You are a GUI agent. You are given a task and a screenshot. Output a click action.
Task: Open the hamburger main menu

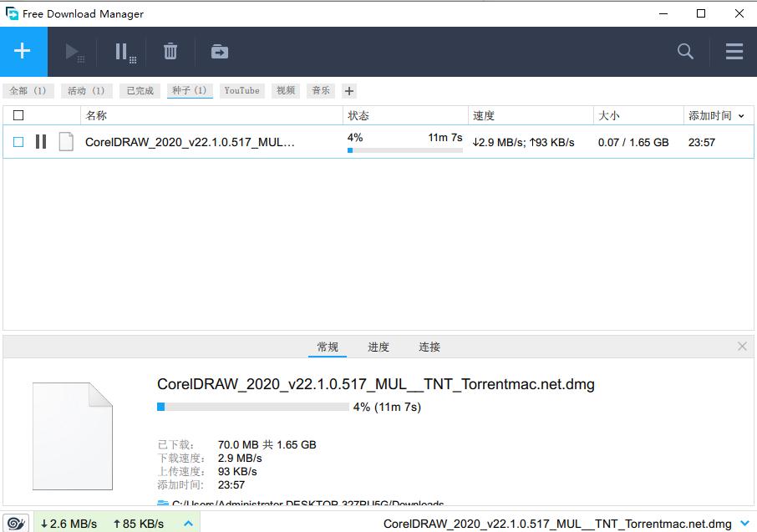[x=734, y=51]
